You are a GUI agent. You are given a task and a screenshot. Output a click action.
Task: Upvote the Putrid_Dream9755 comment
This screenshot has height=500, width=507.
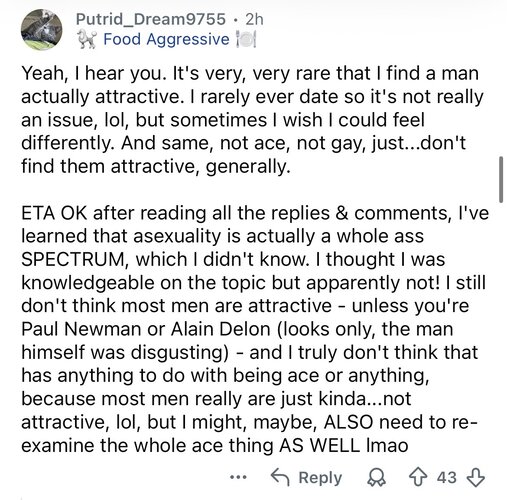pyautogui.click(x=418, y=477)
